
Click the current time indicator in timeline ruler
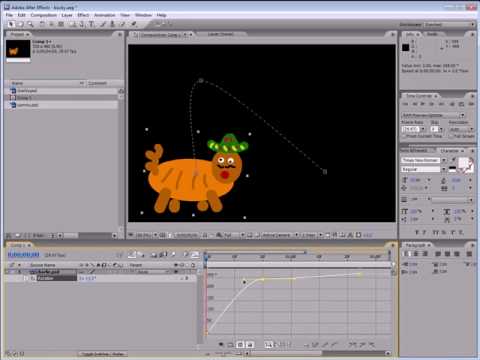click(x=206, y=257)
